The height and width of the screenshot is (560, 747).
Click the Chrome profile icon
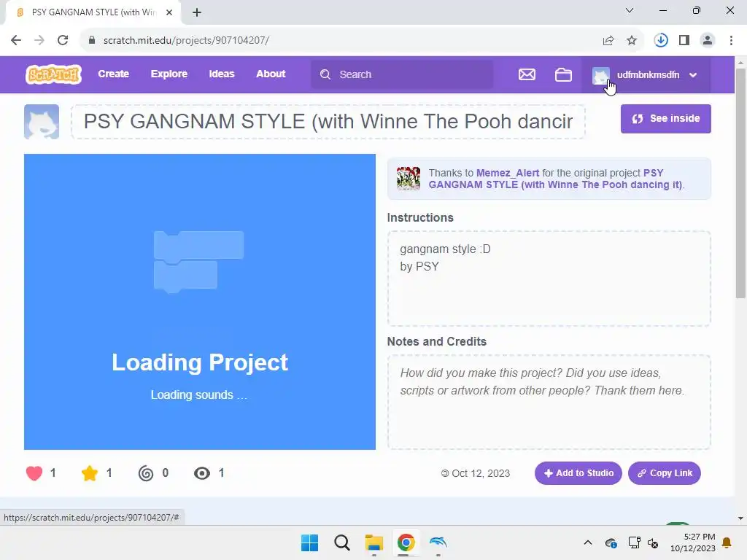point(708,41)
